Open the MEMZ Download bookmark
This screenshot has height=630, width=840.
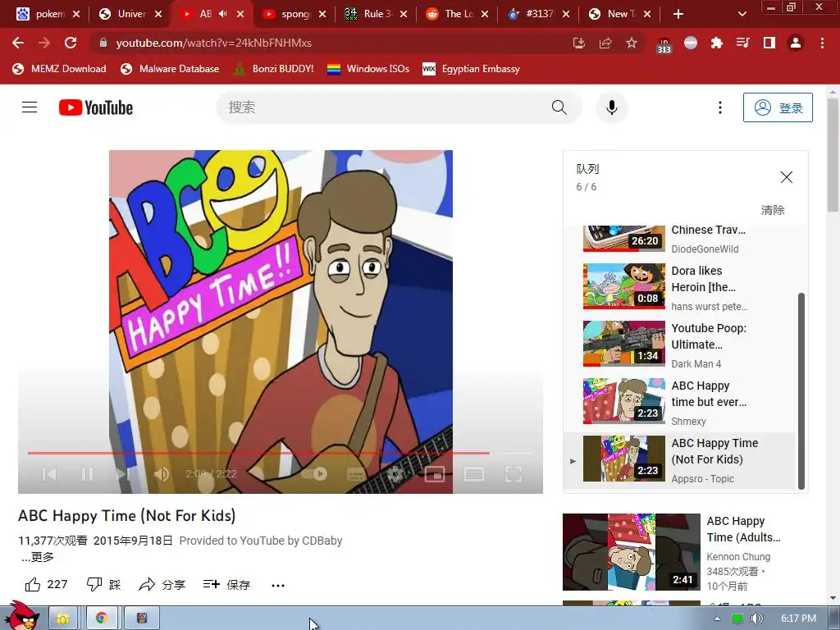pos(59,69)
